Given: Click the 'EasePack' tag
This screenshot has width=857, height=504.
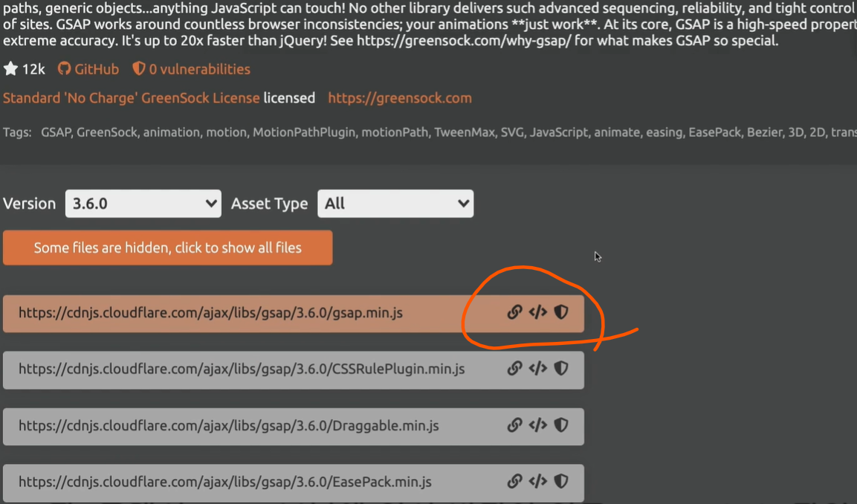Looking at the screenshot, I should pyautogui.click(x=714, y=132).
